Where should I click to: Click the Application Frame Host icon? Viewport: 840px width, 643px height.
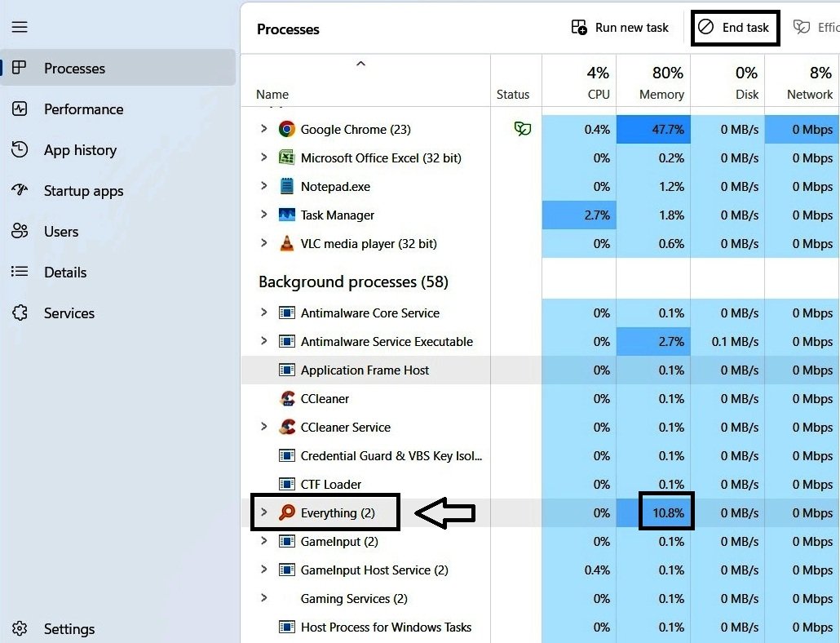pos(286,370)
